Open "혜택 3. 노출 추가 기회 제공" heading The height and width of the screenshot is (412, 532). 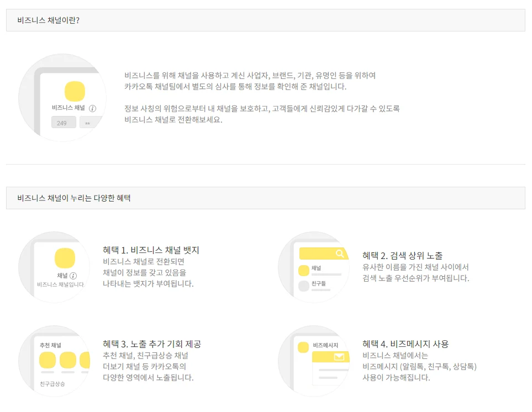(x=152, y=344)
